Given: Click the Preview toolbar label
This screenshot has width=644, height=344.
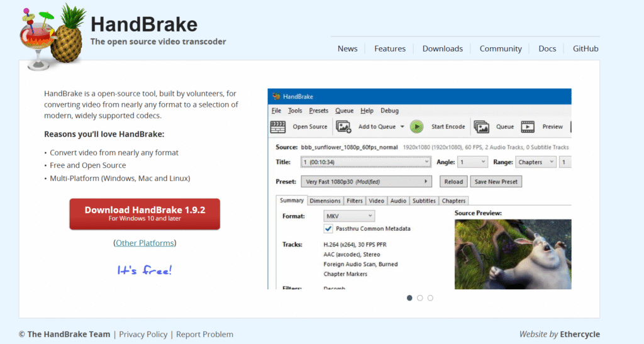Looking at the screenshot, I should click(x=552, y=127).
